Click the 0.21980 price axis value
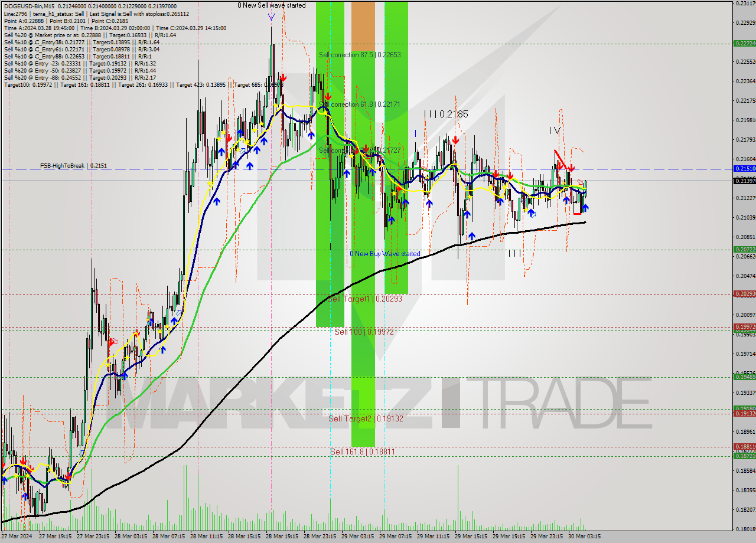 click(x=745, y=120)
